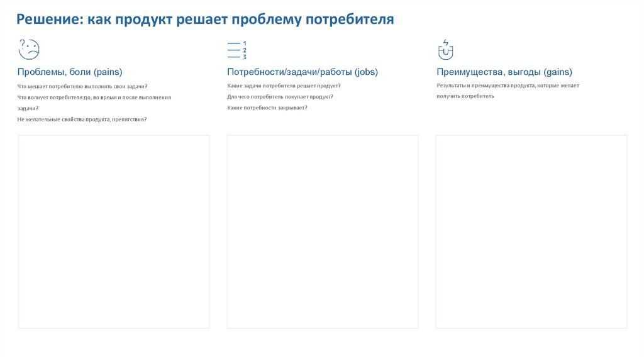Image resolution: width=644 pixels, height=361 pixels.
Task: Click text 'Результаты и преимущества продукта, которые желает'
Action: point(508,86)
